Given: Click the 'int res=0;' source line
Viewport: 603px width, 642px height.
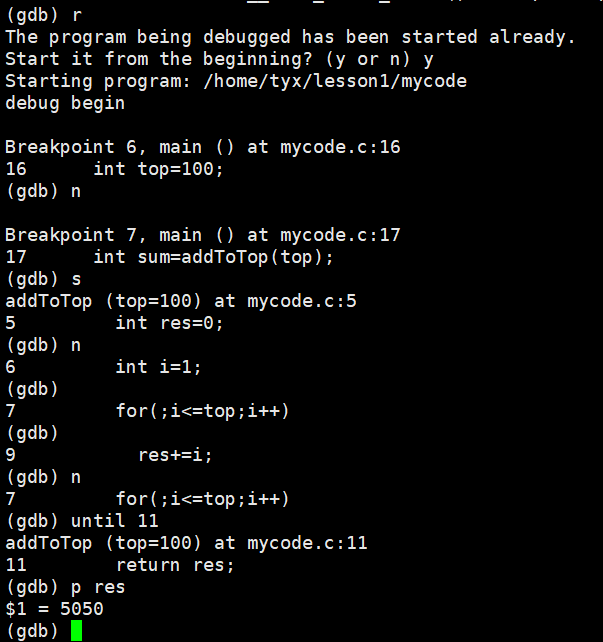Looking at the screenshot, I should 169,323.
